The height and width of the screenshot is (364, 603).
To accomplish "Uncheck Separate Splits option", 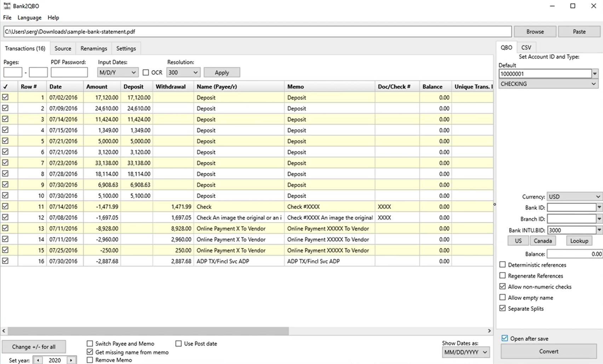I will point(502,308).
